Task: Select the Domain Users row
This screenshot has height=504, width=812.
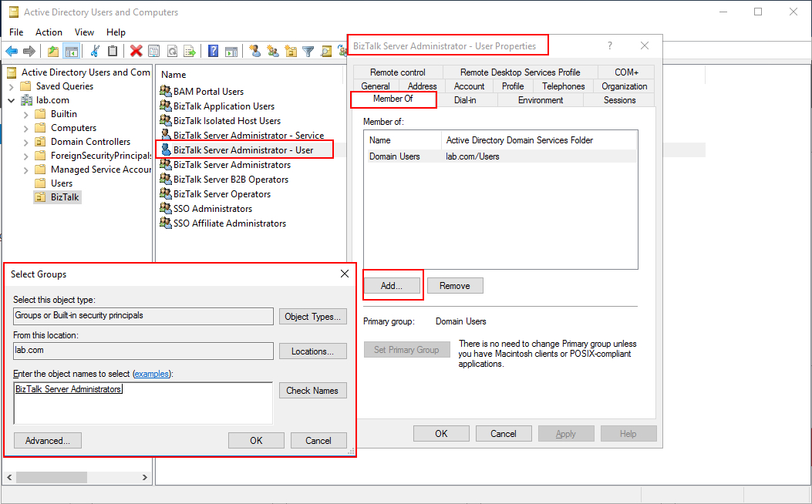Action: point(501,156)
